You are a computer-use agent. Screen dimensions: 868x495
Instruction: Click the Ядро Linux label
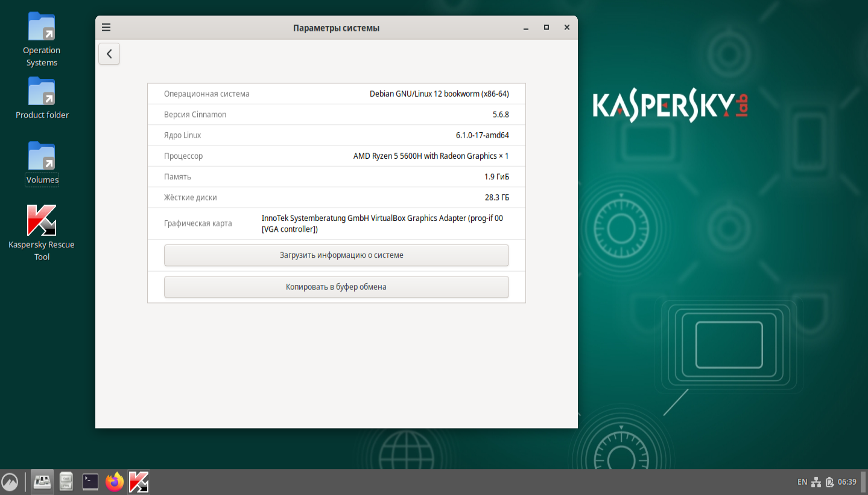pos(182,135)
